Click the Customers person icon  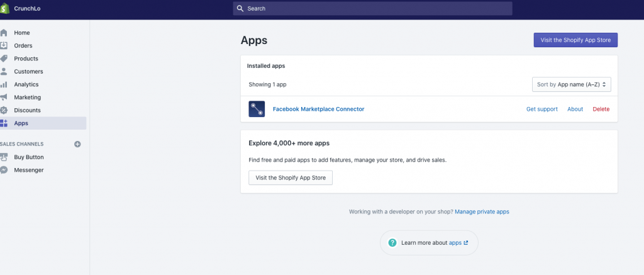(x=4, y=72)
